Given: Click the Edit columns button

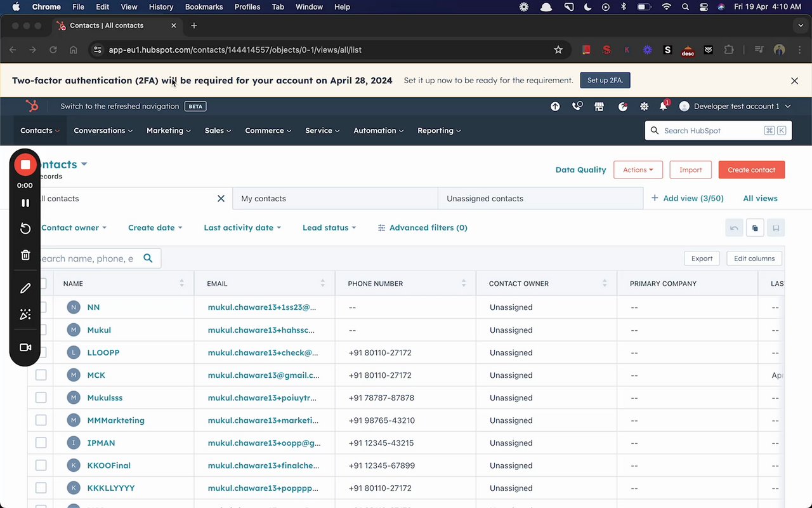Looking at the screenshot, I should (754, 258).
